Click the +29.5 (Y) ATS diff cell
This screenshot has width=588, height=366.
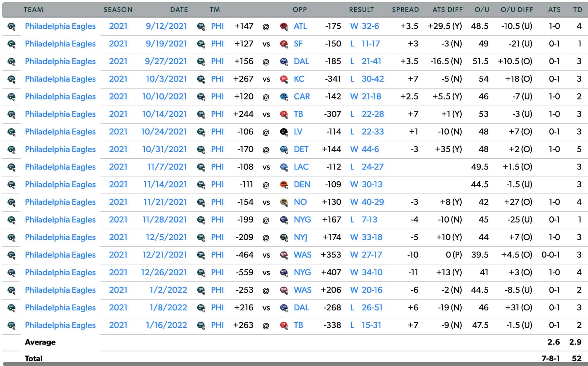click(x=445, y=26)
